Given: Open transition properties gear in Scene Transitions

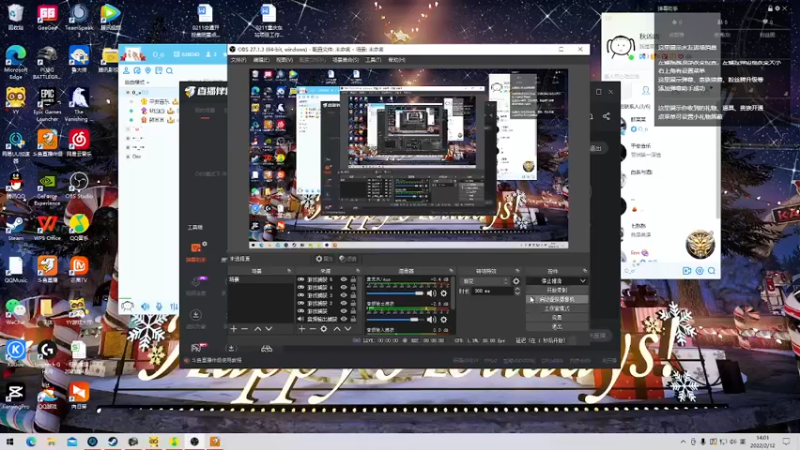Looking at the screenshot, I should pyautogui.click(x=516, y=281).
